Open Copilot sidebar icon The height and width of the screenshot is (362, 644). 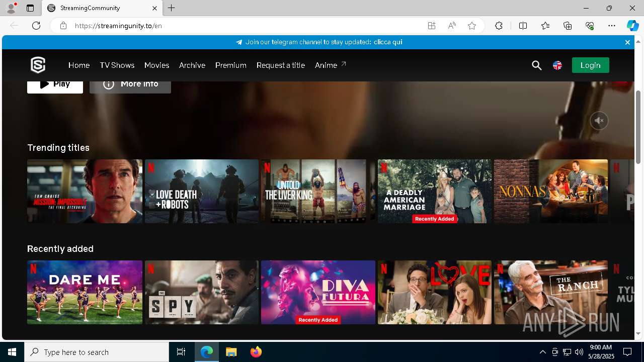point(632,26)
